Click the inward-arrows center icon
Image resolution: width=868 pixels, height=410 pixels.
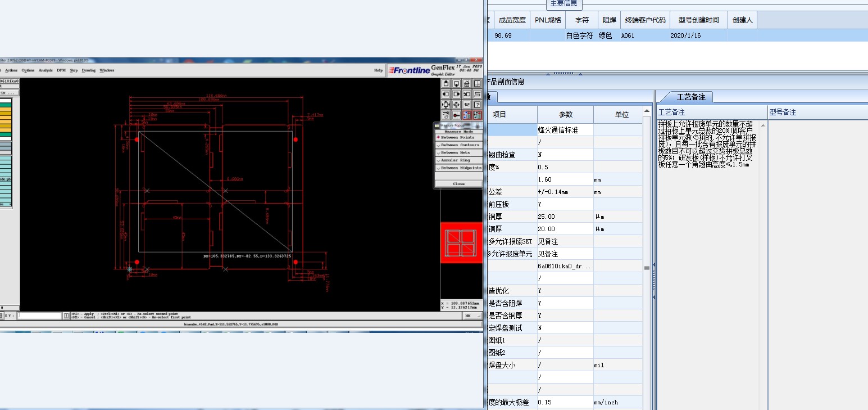[x=456, y=105]
